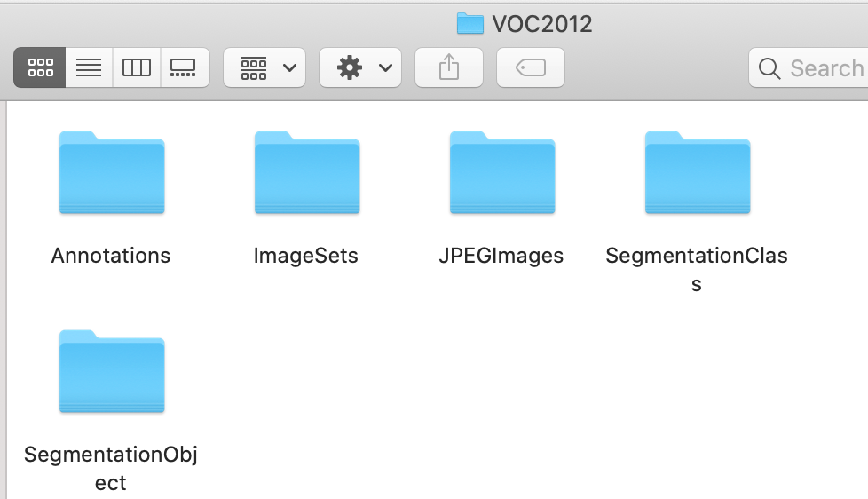
Task: Click the Share button icon
Action: point(449,67)
